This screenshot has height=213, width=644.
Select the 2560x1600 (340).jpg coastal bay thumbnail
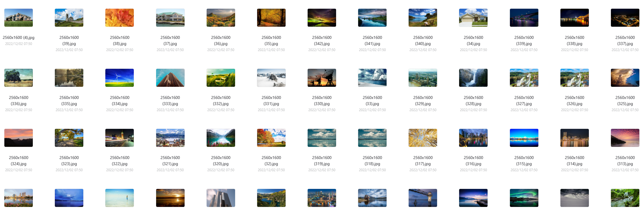point(423,18)
